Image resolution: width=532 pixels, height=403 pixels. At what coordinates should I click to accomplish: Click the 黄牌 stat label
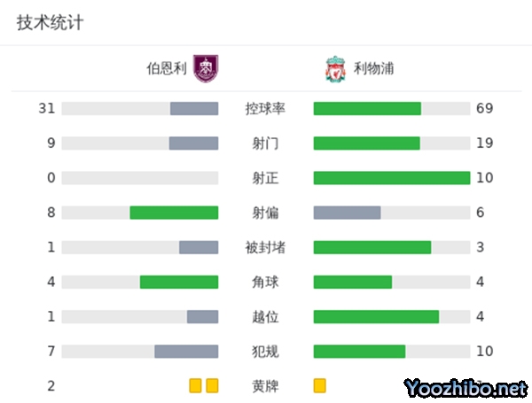pos(265,386)
